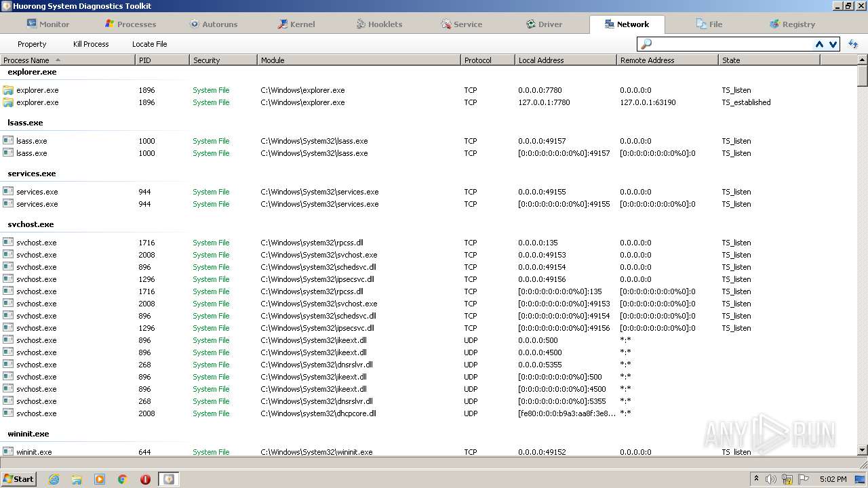The width and height of the screenshot is (868, 488).
Task: Open the red Opera-style taskbar icon
Action: click(145, 479)
